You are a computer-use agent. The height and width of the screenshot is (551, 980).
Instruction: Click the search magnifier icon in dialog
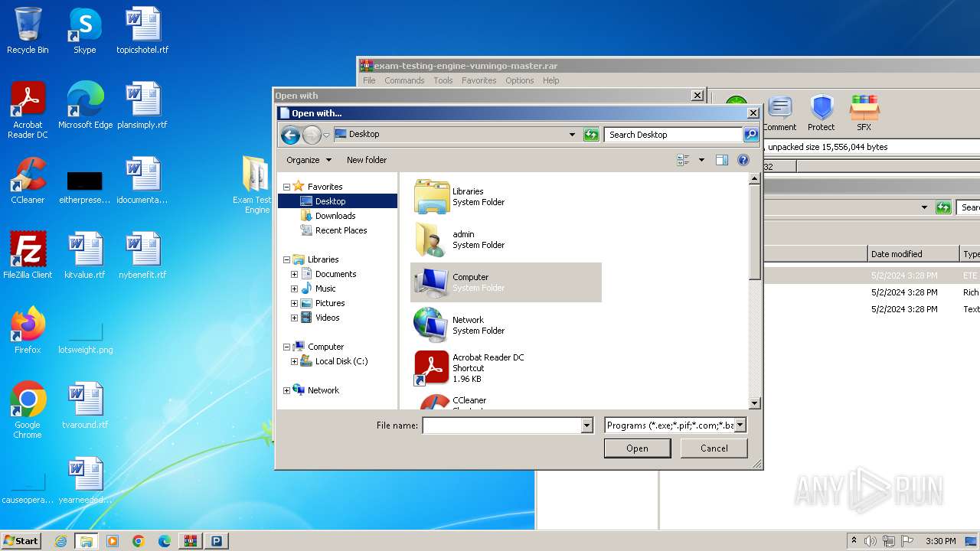[751, 135]
